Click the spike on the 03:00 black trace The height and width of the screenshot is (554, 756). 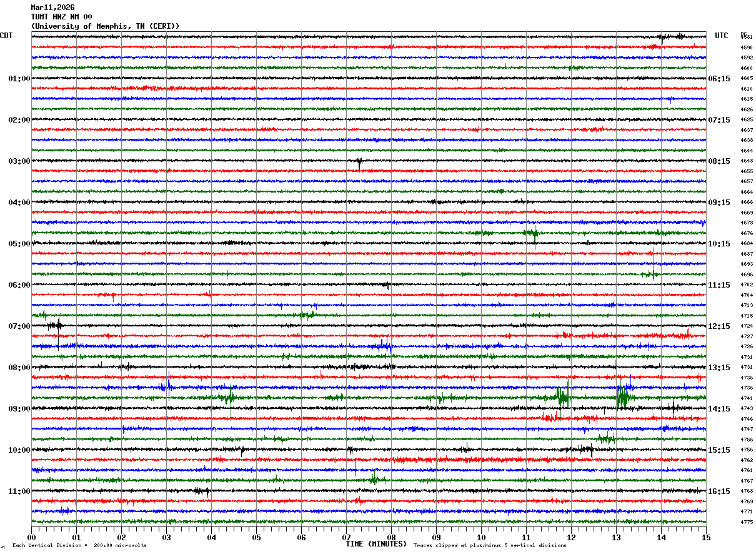click(359, 163)
